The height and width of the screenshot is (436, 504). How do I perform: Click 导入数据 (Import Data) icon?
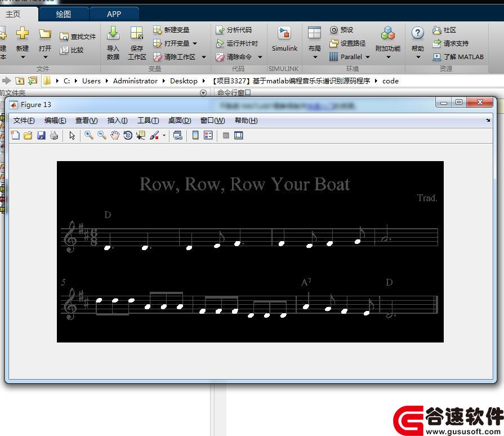113,33
